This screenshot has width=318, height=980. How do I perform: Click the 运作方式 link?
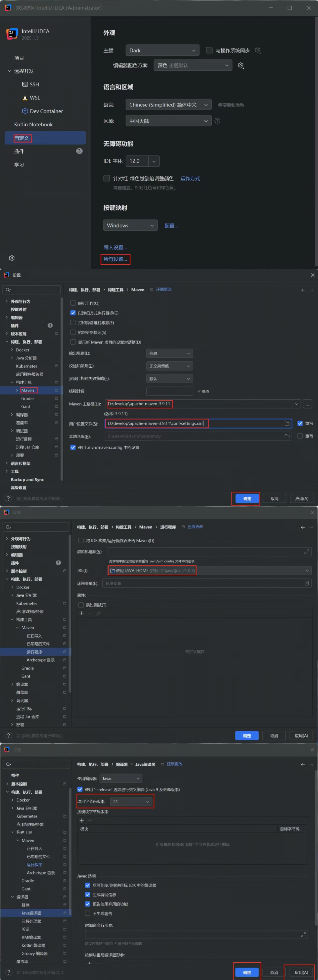pos(190,178)
